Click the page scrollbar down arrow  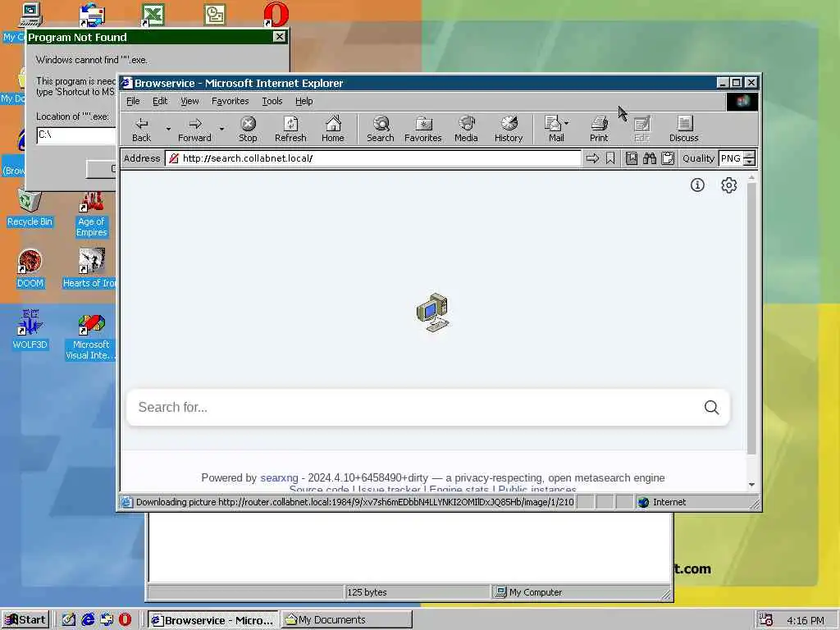pyautogui.click(x=751, y=484)
